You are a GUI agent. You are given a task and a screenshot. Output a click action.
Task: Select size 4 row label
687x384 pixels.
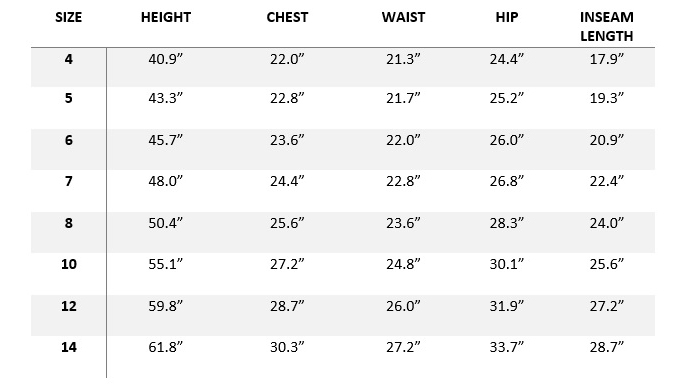coord(68,59)
